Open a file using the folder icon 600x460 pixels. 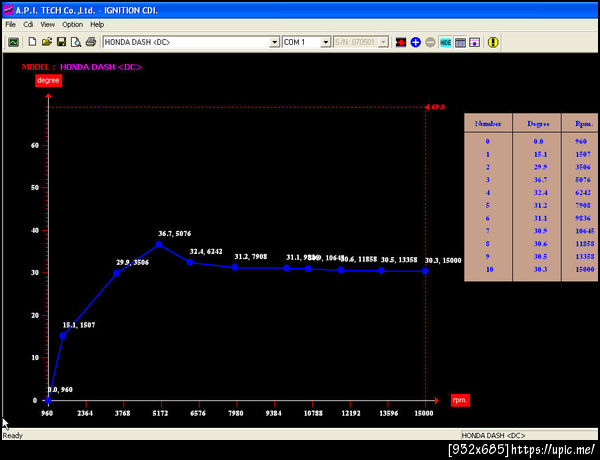coord(47,42)
